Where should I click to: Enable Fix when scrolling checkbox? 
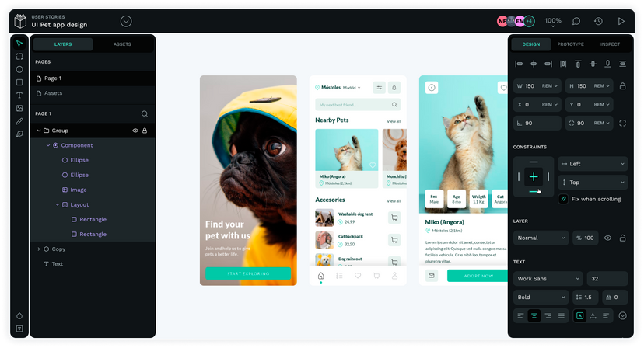point(563,199)
